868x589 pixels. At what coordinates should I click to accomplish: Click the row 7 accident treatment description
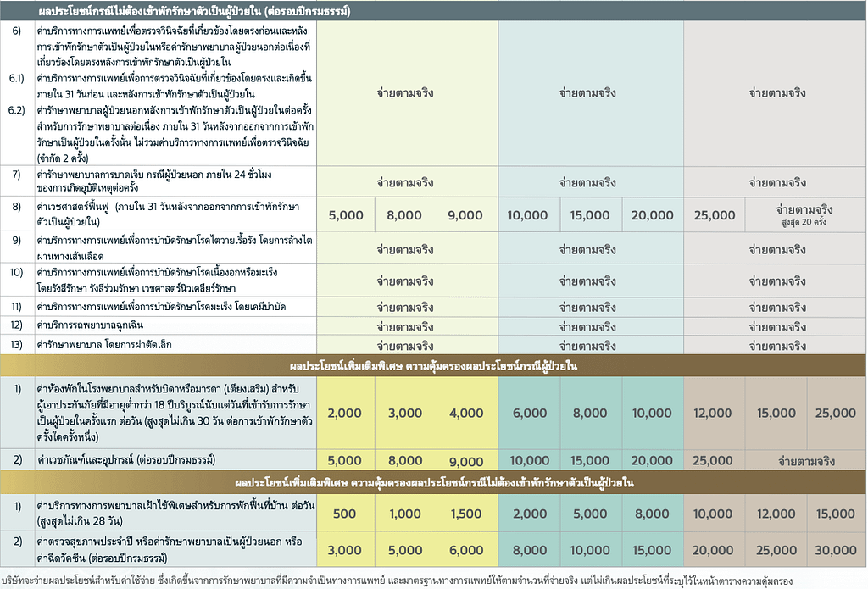154,181
